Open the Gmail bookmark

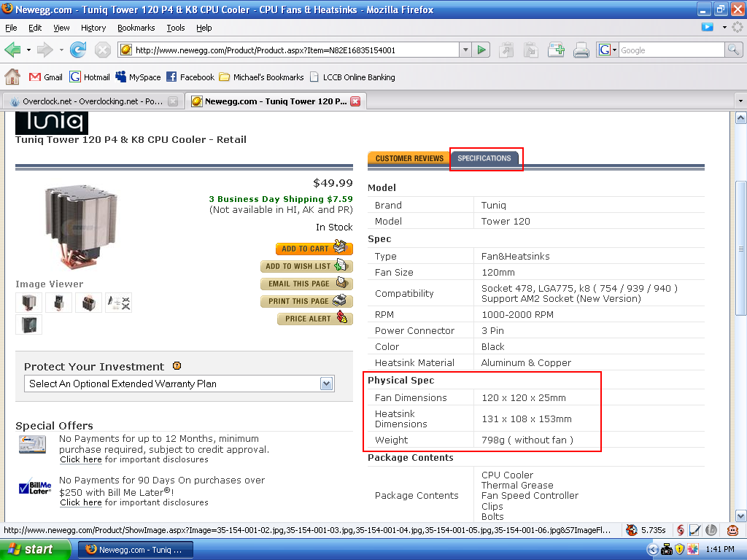coord(46,77)
